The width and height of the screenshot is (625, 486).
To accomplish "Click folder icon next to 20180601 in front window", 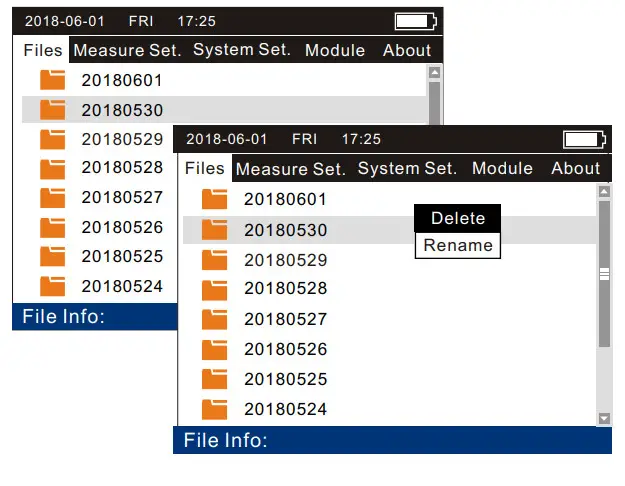I will point(214,199).
